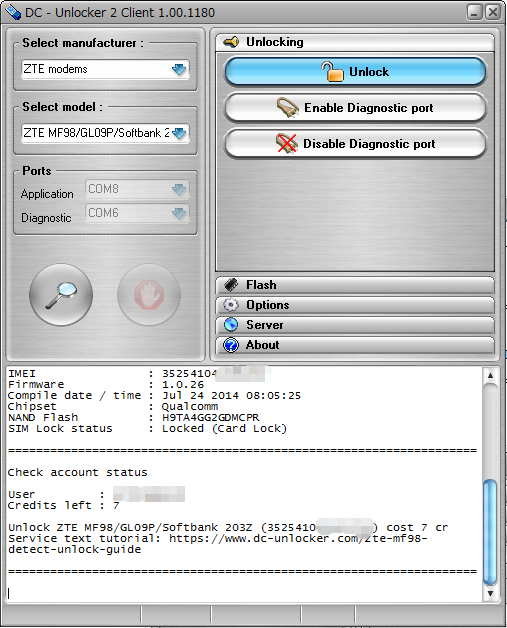Click the About question mark icon

pyautogui.click(x=231, y=345)
